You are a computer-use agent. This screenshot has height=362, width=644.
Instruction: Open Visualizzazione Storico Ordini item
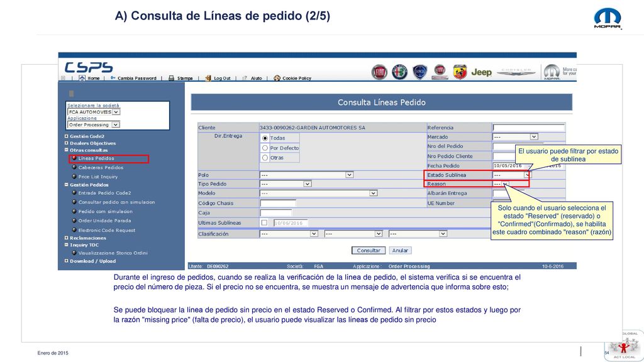113,253
